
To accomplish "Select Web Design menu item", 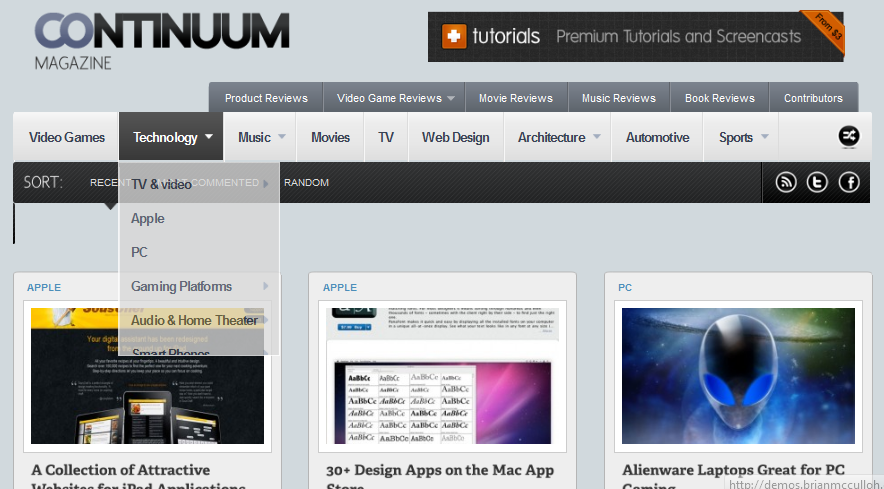I will 456,137.
